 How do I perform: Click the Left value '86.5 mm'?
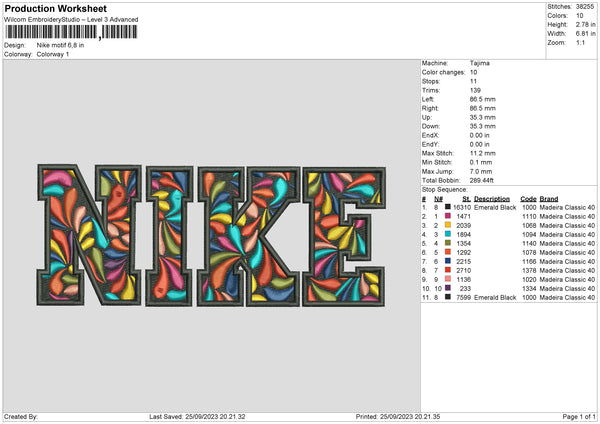coord(483,99)
